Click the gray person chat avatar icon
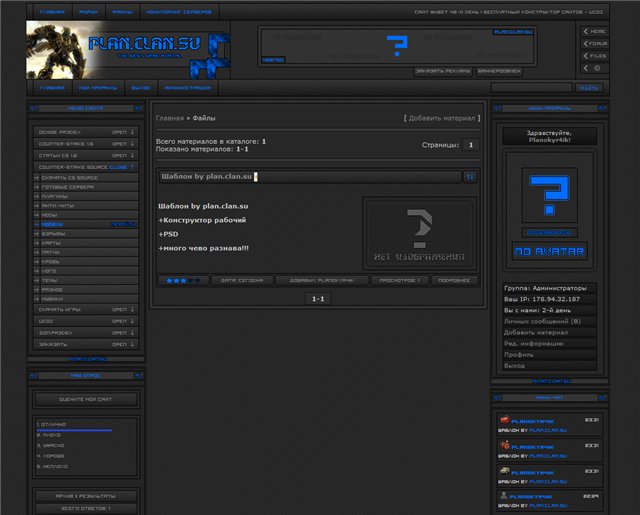This screenshot has height=515, width=640. coord(504,495)
